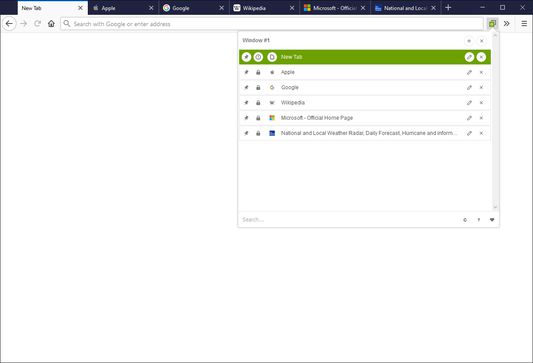This screenshot has height=363, width=533.
Task: Close the Google tab from the popup list
Action: click(x=481, y=87)
